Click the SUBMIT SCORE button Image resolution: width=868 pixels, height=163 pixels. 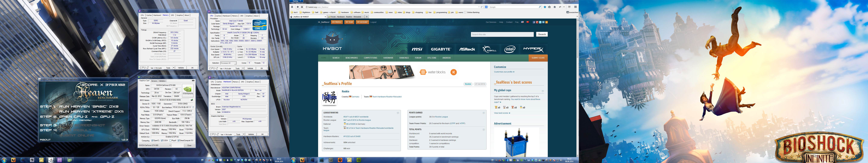coord(538,58)
